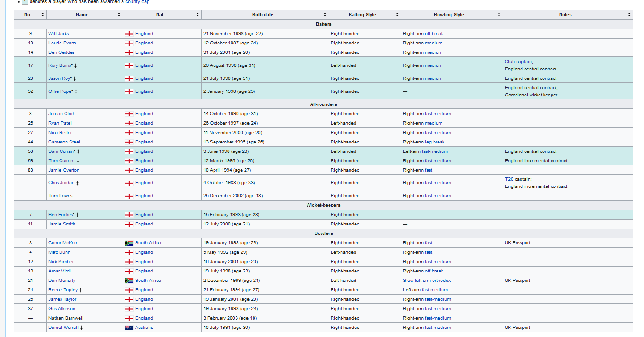This screenshot has height=337, width=644.
Task: Follow the 'county cap' link above the table
Action: (138, 2)
